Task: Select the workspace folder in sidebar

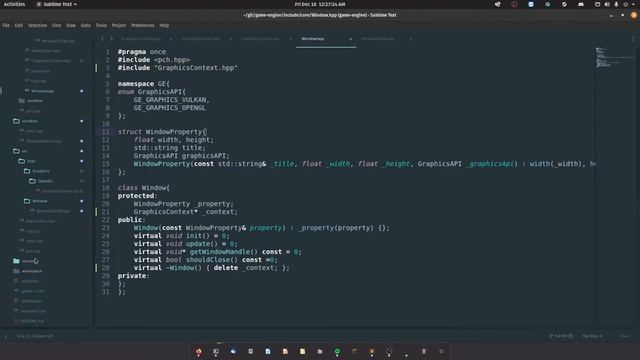Action: (32, 271)
